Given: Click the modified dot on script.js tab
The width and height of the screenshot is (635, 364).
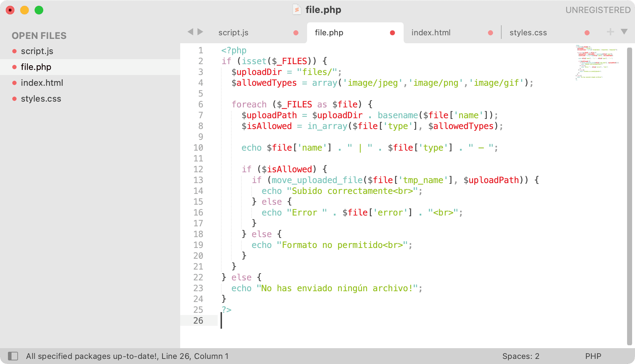Looking at the screenshot, I should point(296,32).
